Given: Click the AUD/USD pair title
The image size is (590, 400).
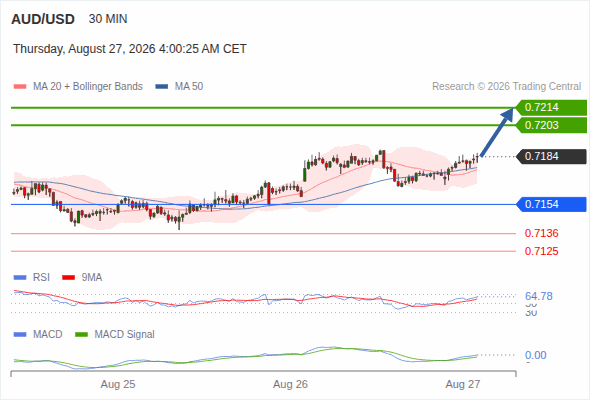Looking at the screenshot, I should click(x=43, y=19).
